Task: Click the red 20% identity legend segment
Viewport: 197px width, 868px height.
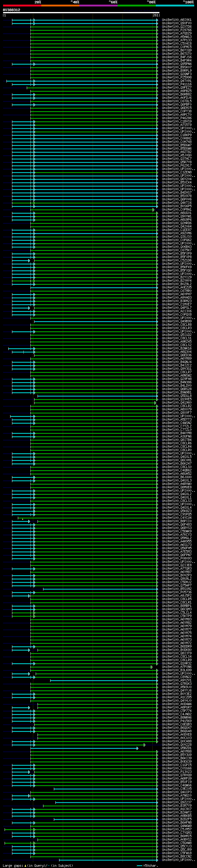Action: pos(22,6)
